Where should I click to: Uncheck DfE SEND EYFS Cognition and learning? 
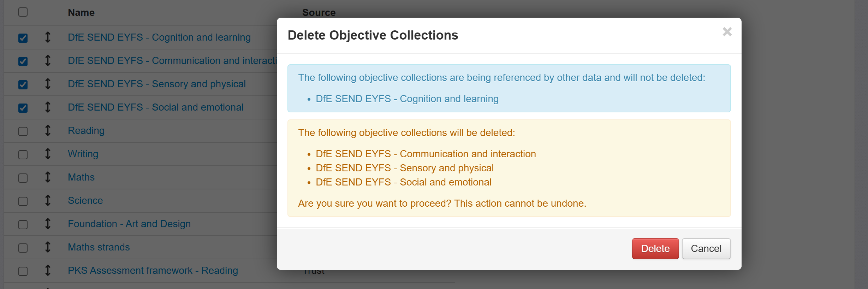(x=23, y=38)
